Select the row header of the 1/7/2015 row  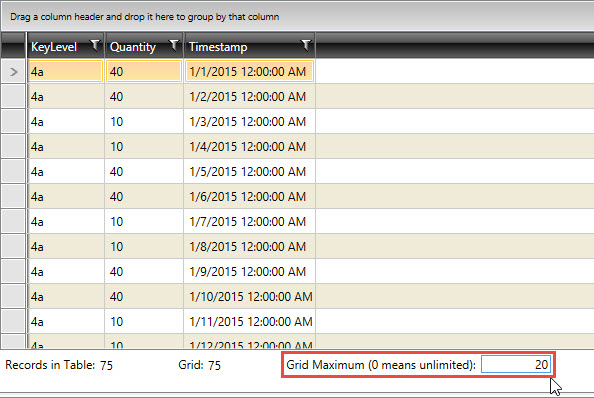(13, 222)
